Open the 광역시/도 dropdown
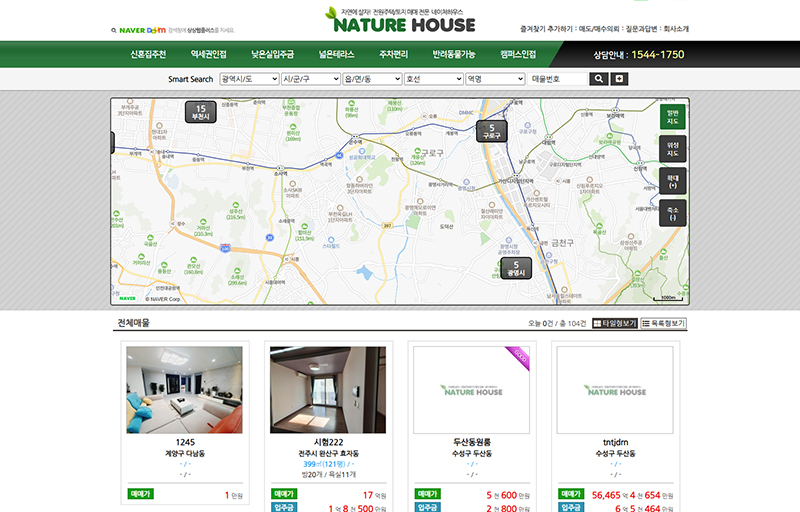The height and width of the screenshot is (512, 800). point(249,79)
